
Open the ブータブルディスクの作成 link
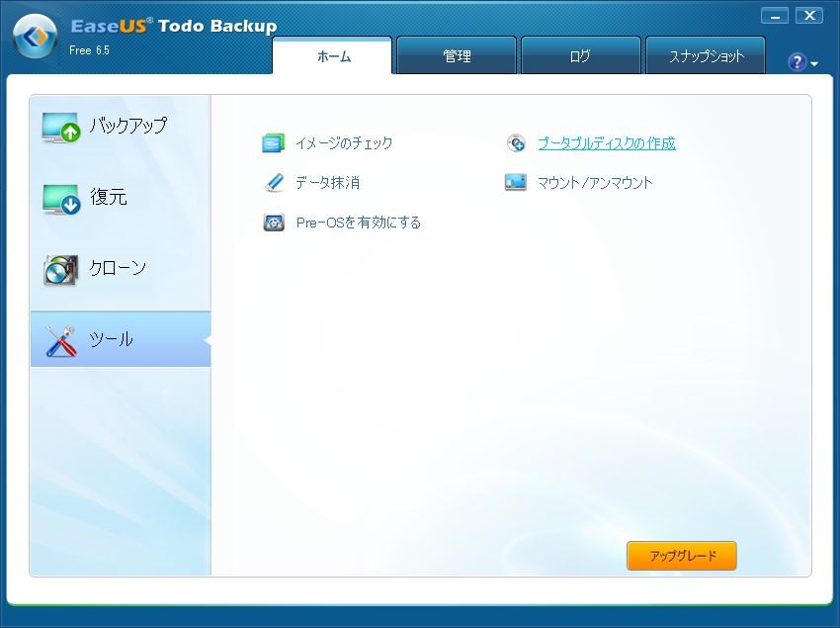606,143
